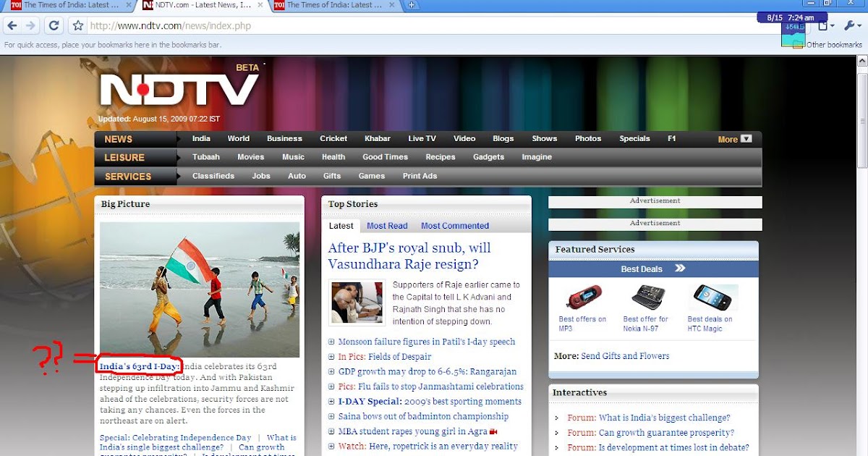Open the Classifieds service
The height and width of the screenshot is (456, 868).
(x=213, y=176)
